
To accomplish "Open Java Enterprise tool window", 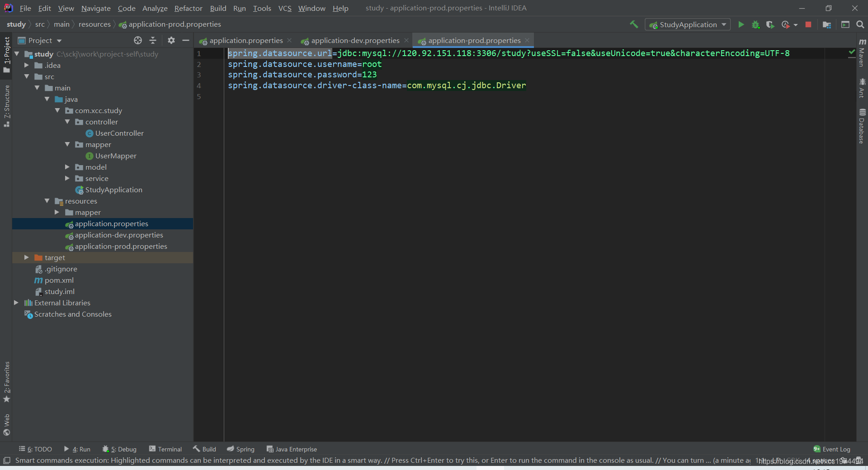I will (x=292, y=449).
